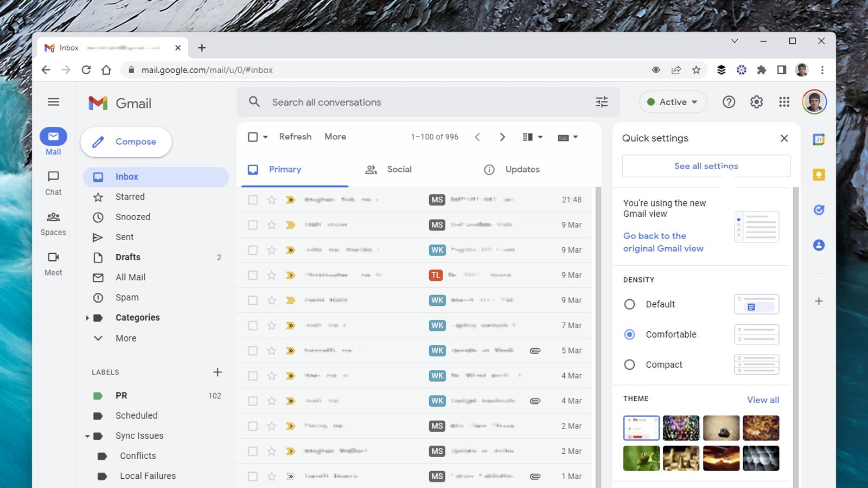
Task: Show search options filter icon
Action: click(602, 102)
